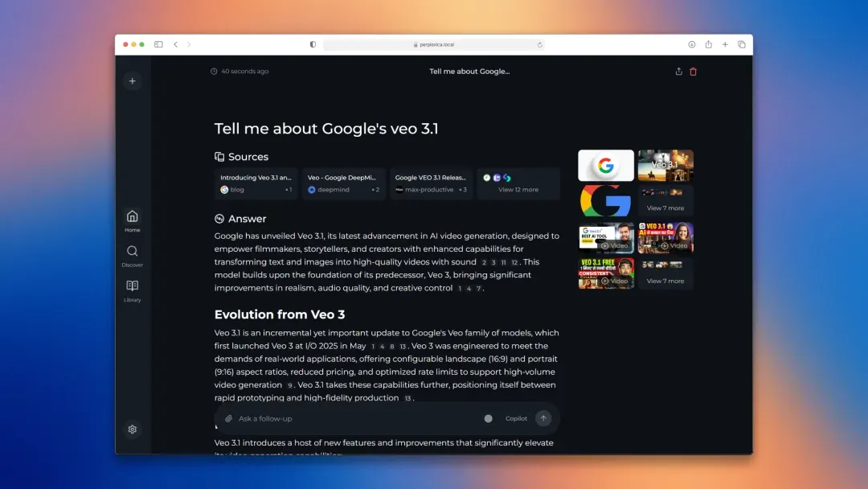868x489 pixels.
Task: Open settings gear in sidebar
Action: 133,429
